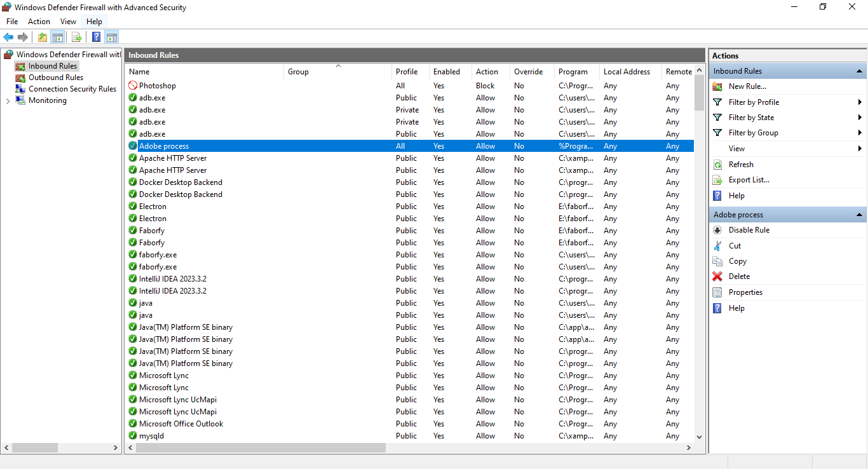Click the Export List toolbar icon
868x469 pixels.
coord(76,37)
